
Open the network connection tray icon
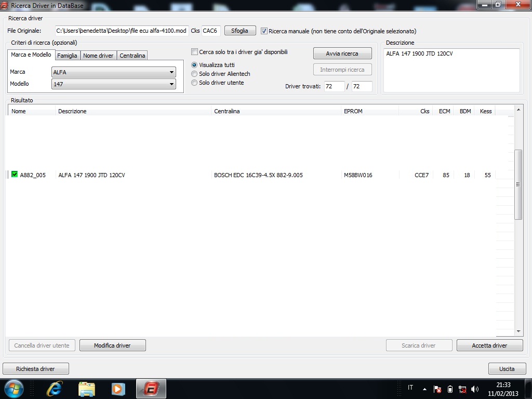point(462,389)
